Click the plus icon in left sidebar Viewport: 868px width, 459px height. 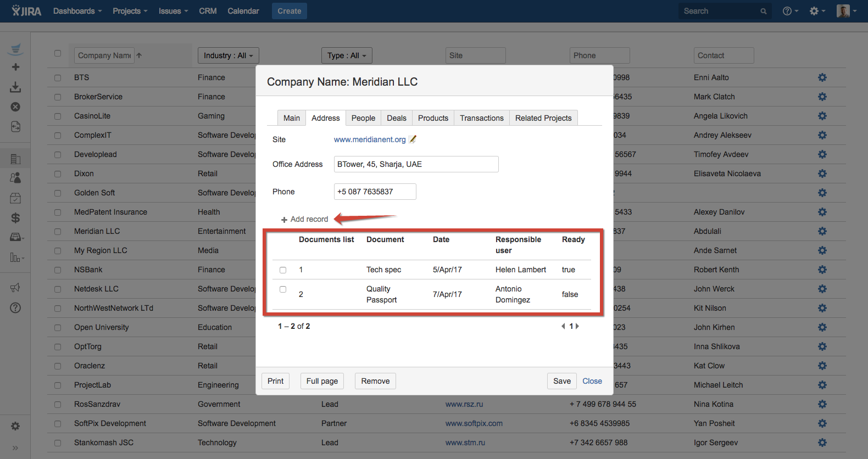[x=16, y=67]
